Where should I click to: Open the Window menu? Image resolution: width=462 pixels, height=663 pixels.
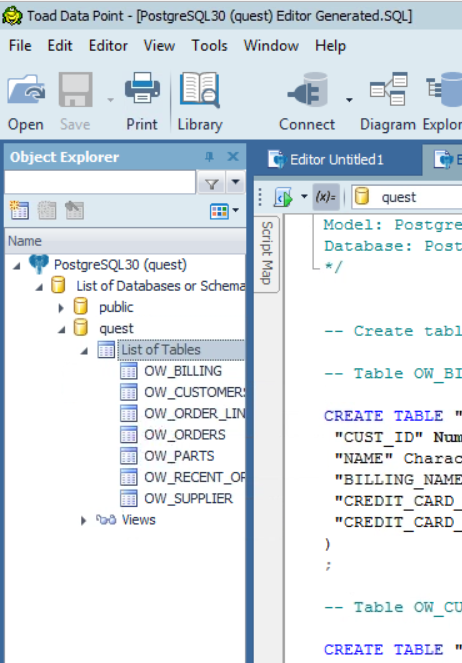pos(271,46)
